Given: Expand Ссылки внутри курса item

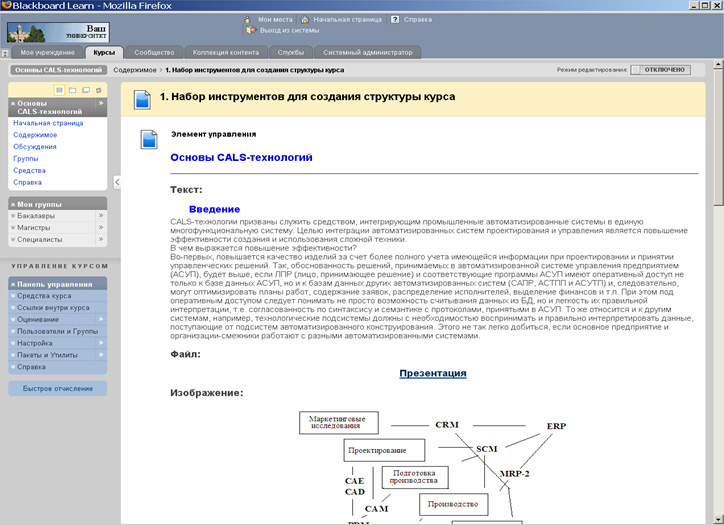Looking at the screenshot, I should (x=13, y=308).
